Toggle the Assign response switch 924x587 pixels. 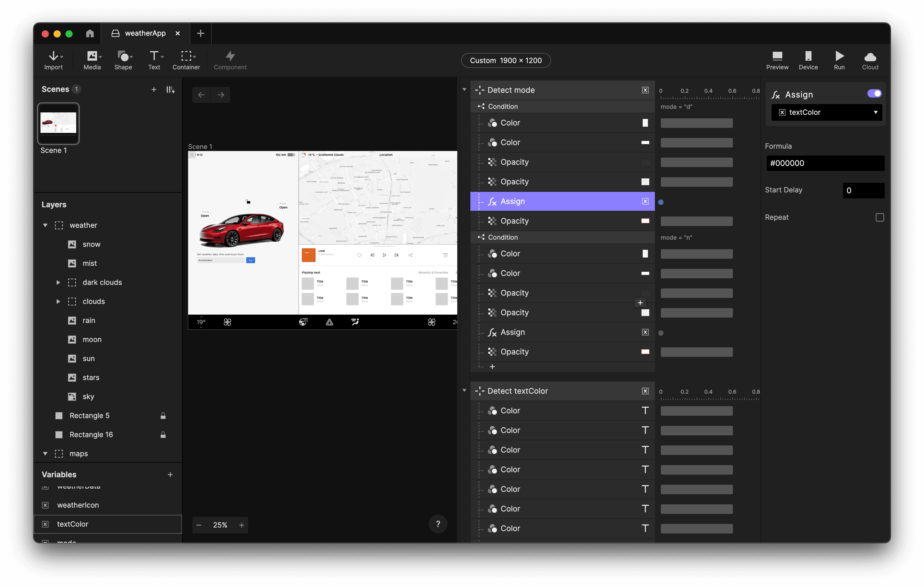(x=874, y=94)
